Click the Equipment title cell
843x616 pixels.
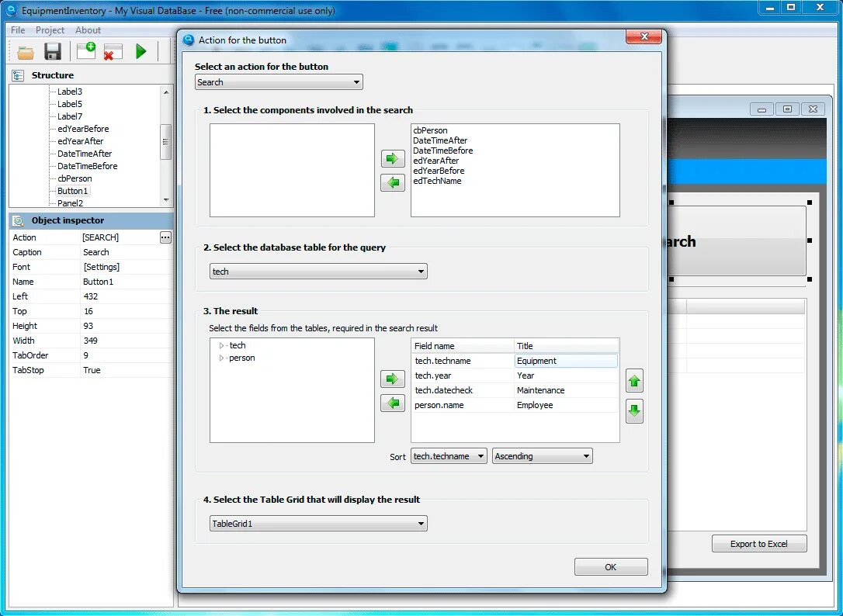566,361
